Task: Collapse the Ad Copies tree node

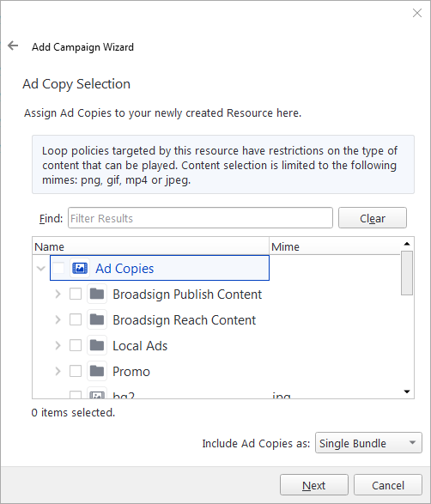Action: coord(41,268)
